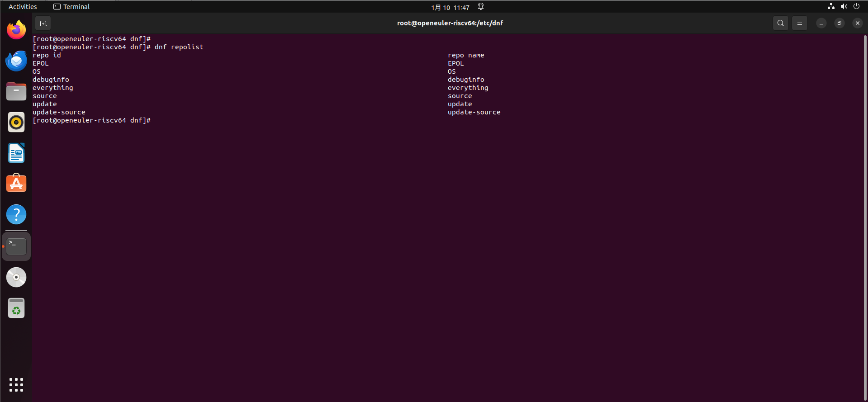Screen dimensions: 868x402
Task: Show Applications grid
Action: pos(16,385)
